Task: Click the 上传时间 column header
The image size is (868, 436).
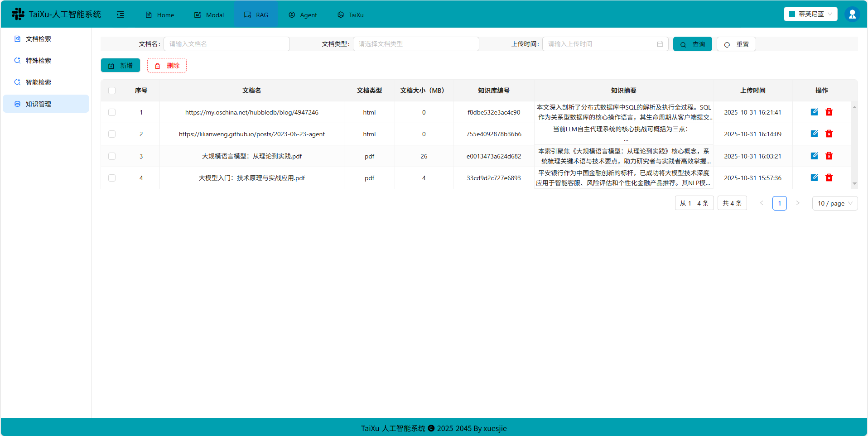Action: [x=752, y=91]
